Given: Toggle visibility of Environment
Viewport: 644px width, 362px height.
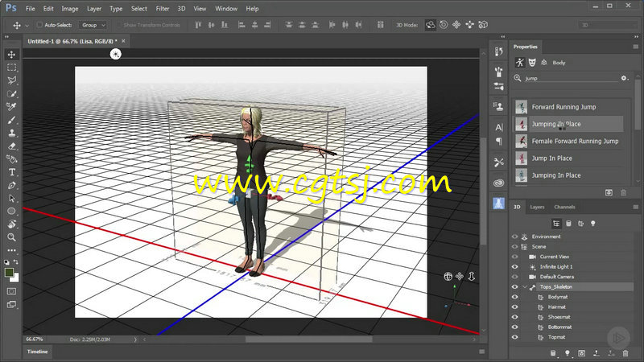Looking at the screenshot, I should point(514,237).
